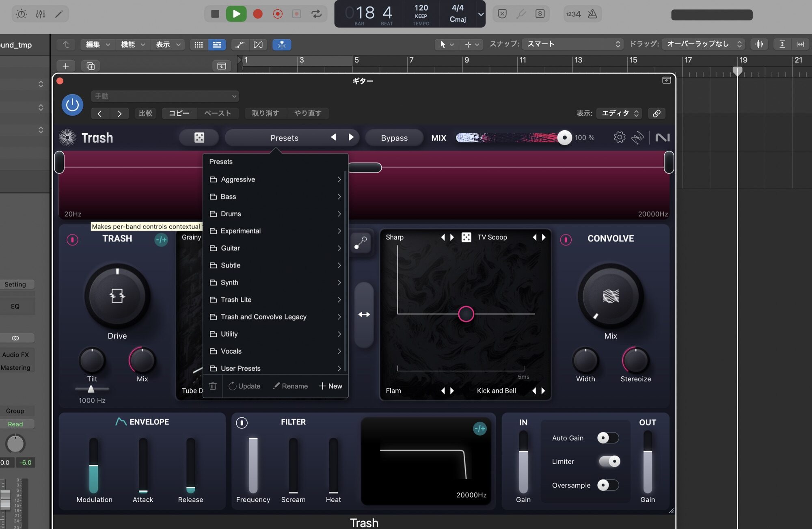
Task: Toggle the FILTER module power button
Action: click(242, 423)
